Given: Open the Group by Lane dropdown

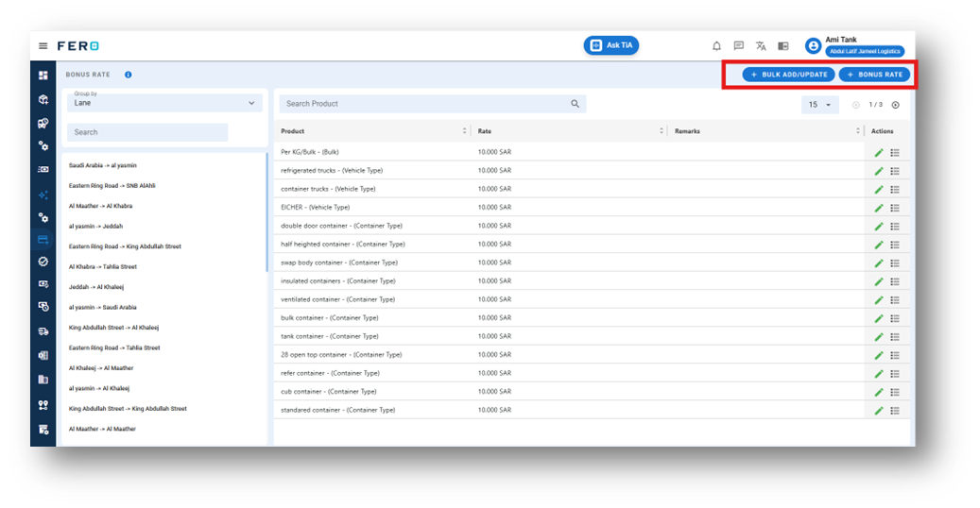Looking at the screenshot, I should click(165, 102).
